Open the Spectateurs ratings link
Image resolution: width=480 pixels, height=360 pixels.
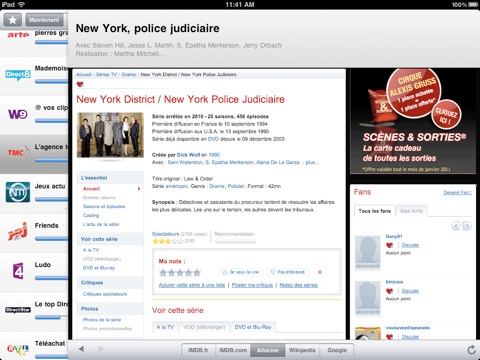pos(165,234)
